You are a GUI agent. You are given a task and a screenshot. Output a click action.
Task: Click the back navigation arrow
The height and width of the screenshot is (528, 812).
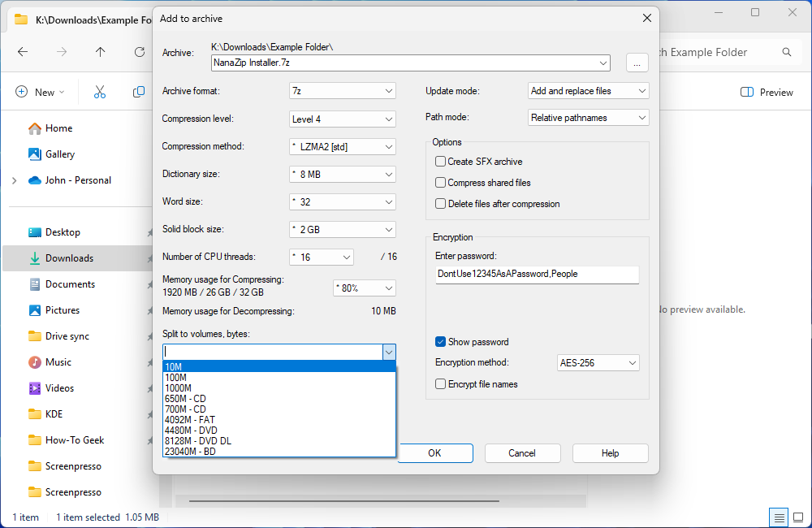(x=23, y=51)
